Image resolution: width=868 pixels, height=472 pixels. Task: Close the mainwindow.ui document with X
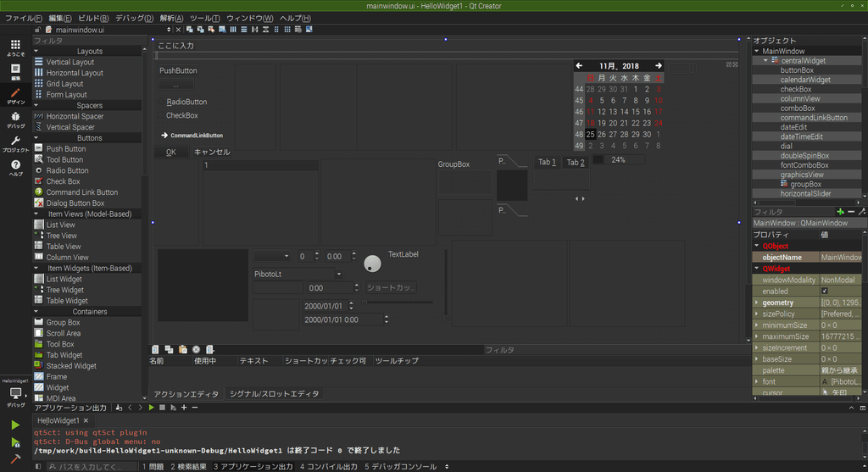coord(178,30)
